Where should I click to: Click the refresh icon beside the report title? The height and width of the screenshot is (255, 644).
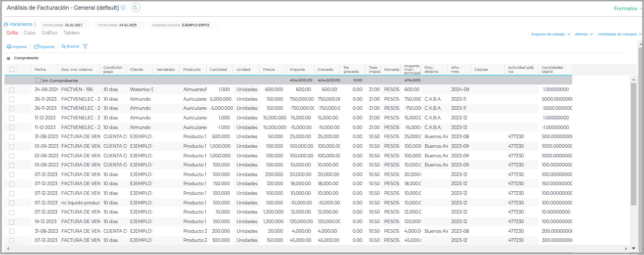[135, 8]
